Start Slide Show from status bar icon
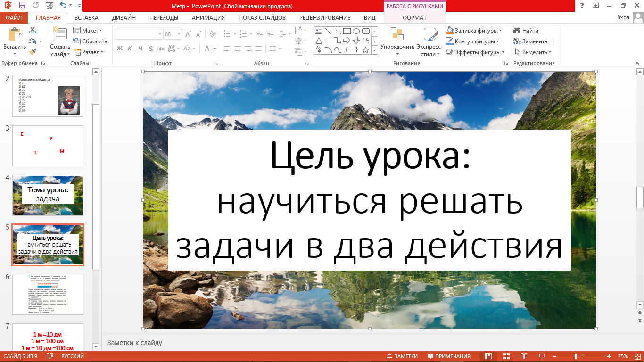This screenshot has height=362, width=644. coord(542,356)
